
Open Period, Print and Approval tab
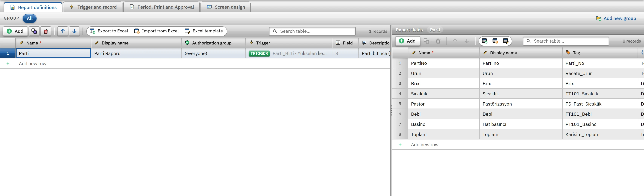click(x=162, y=7)
